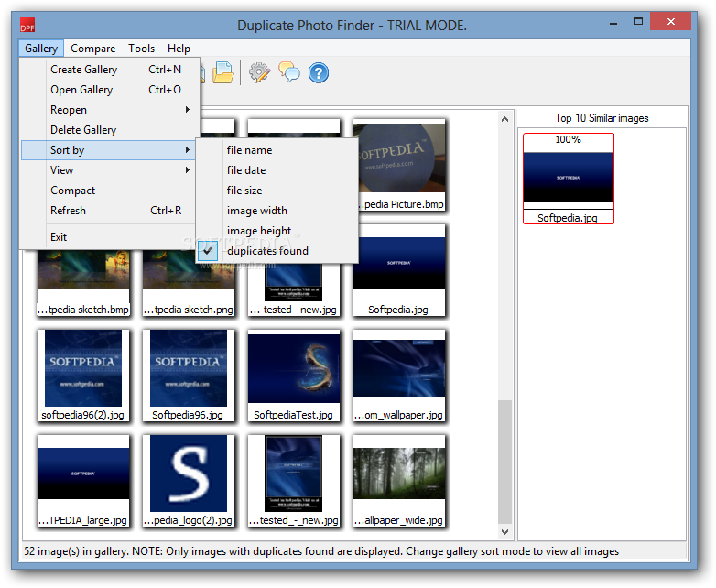Select the Compact menu entry
This screenshot has height=588, width=716.
[x=110, y=191]
